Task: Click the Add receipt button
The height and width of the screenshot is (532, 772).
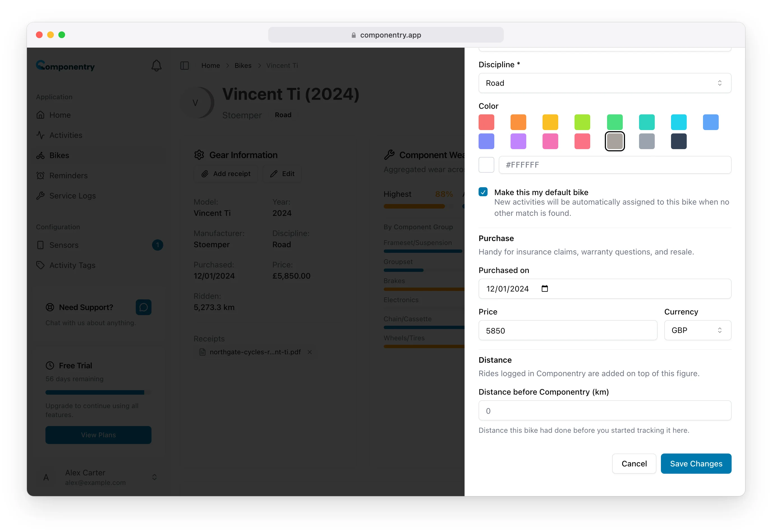Action: pyautogui.click(x=226, y=174)
